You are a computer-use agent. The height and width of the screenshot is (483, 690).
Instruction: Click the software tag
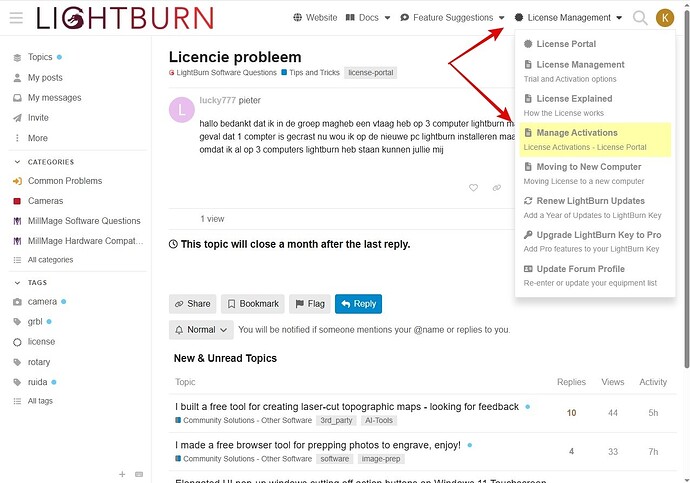coord(334,459)
